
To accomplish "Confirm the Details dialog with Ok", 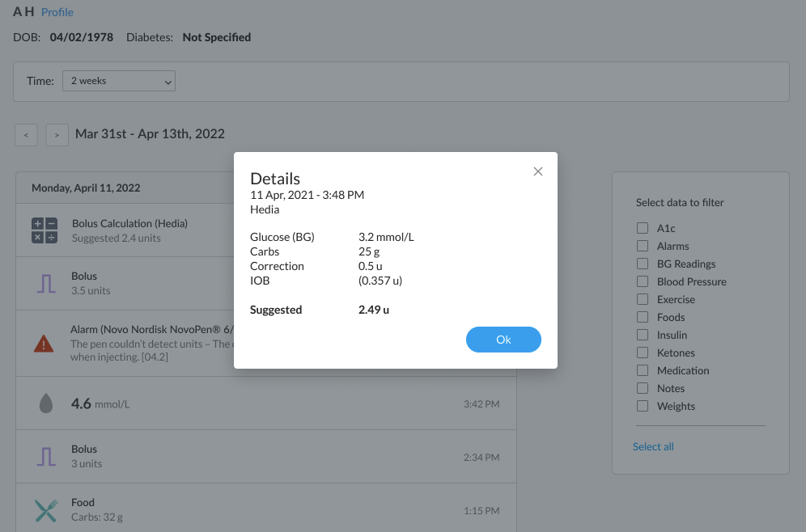I will (503, 340).
